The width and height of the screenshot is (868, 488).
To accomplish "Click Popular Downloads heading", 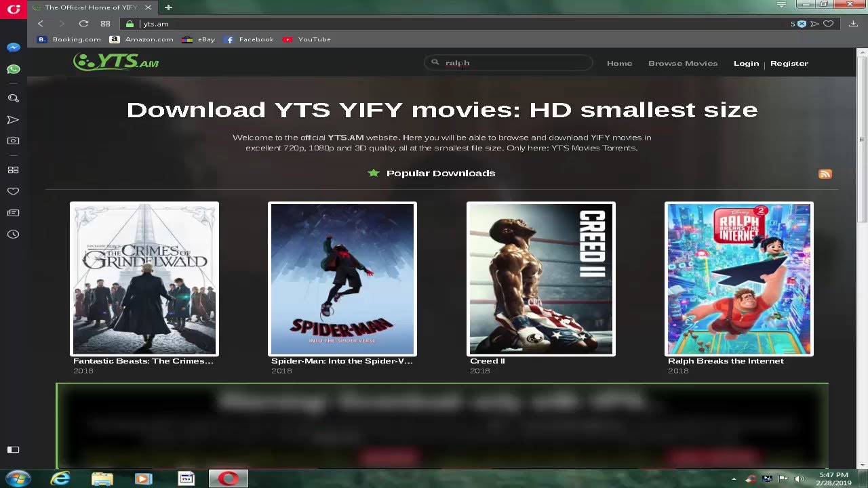I will pyautogui.click(x=441, y=174).
